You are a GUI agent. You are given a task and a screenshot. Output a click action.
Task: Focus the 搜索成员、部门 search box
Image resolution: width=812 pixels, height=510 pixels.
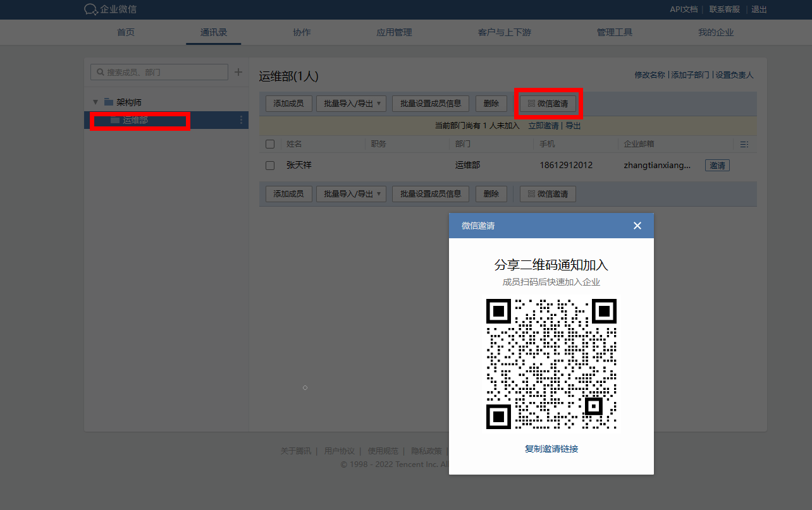pyautogui.click(x=159, y=72)
